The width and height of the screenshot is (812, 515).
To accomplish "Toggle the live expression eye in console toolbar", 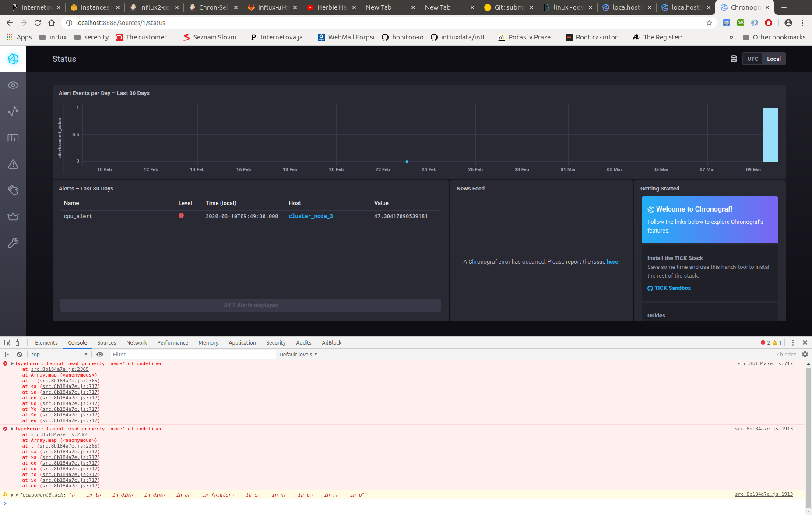I will 100,354.
